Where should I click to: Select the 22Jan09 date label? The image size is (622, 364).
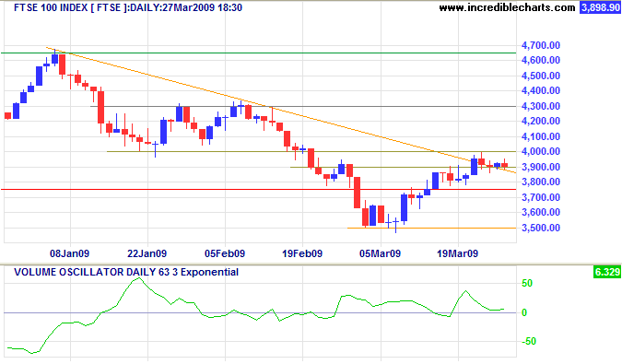[147, 253]
